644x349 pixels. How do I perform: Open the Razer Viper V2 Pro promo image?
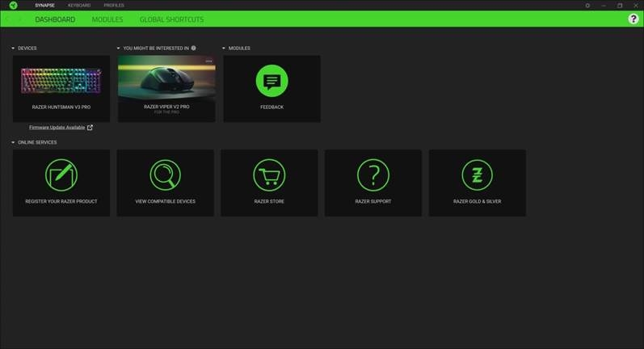166,78
